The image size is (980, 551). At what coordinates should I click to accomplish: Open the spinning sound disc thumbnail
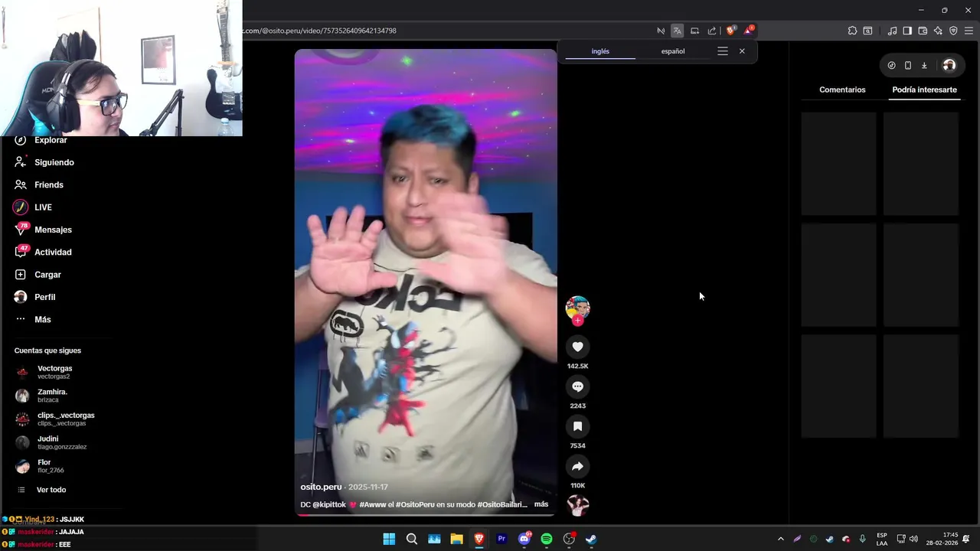click(x=577, y=505)
